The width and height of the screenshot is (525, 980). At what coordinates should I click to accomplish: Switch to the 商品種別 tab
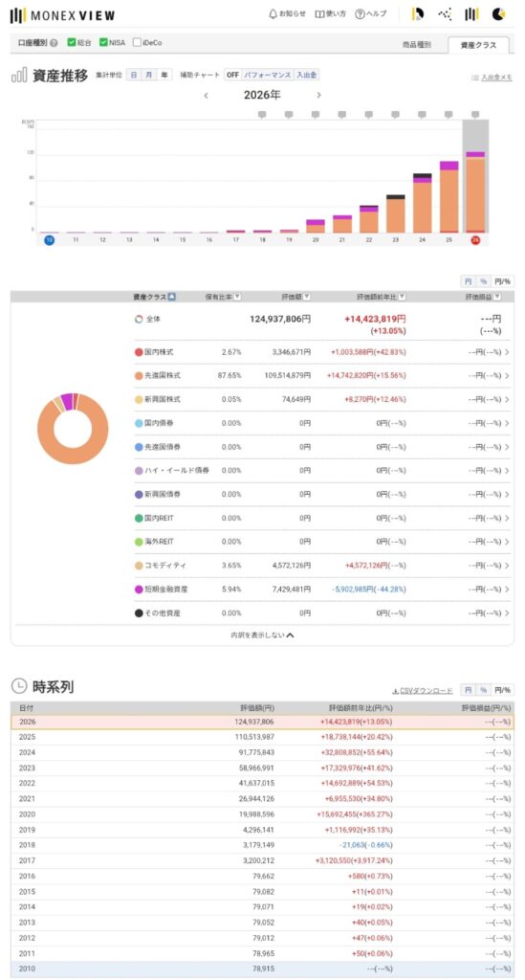click(x=418, y=45)
